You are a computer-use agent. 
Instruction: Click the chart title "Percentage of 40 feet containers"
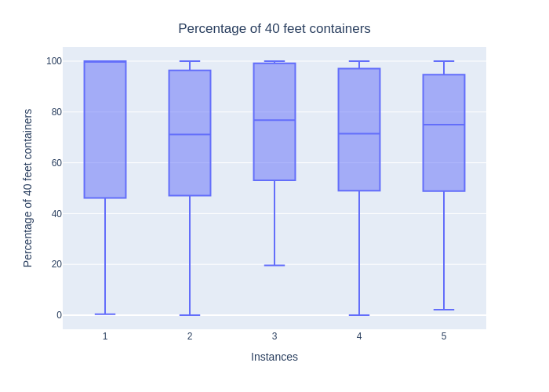(274, 29)
